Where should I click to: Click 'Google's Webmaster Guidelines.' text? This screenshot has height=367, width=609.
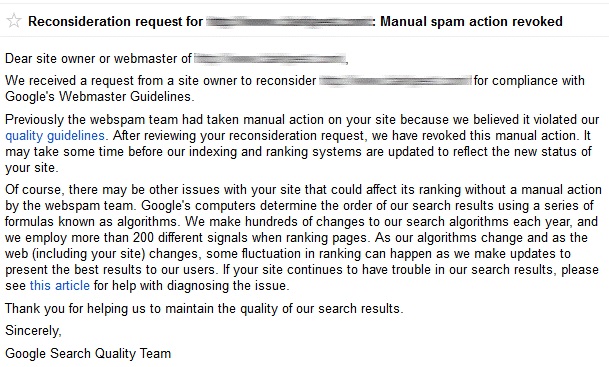coord(99,96)
